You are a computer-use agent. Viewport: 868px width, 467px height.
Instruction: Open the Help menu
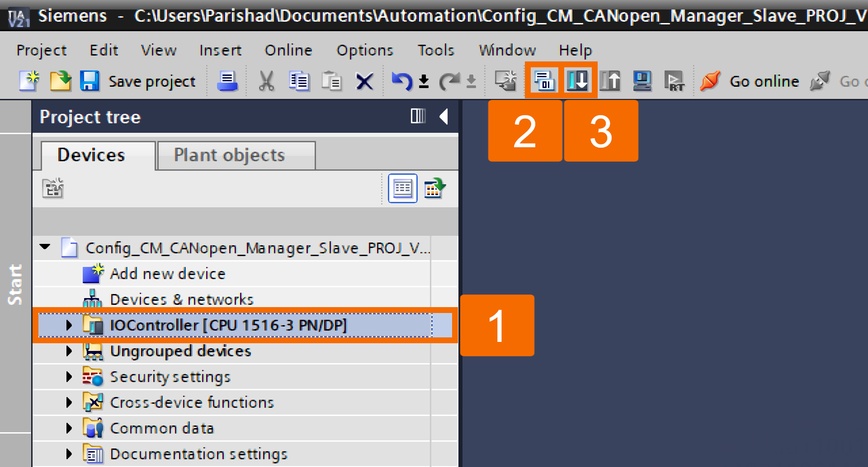(576, 50)
